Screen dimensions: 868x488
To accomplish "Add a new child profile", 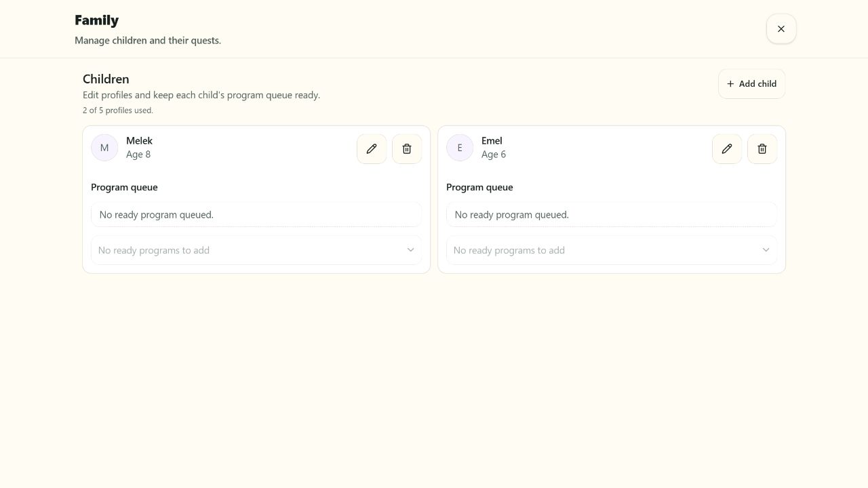I will tap(752, 84).
